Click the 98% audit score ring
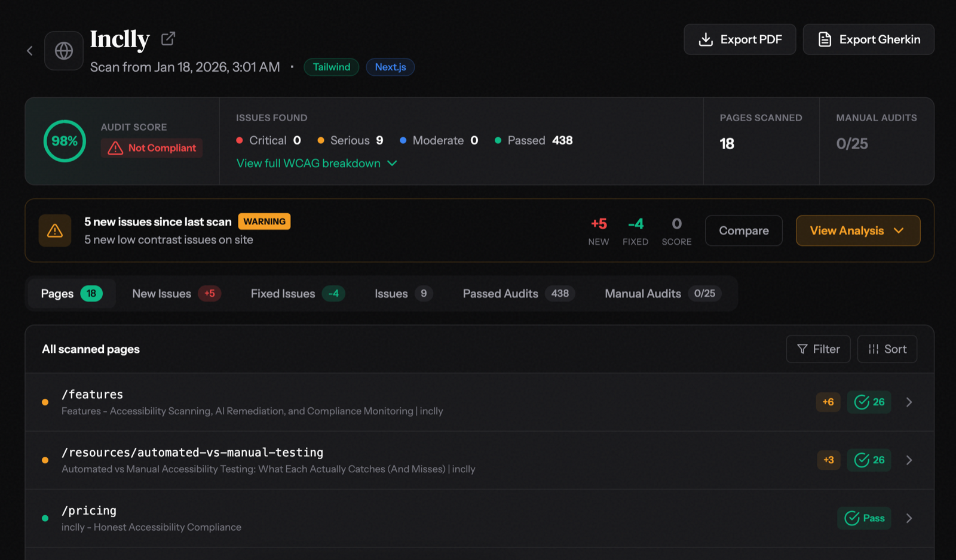This screenshot has width=956, height=560. coord(64,141)
